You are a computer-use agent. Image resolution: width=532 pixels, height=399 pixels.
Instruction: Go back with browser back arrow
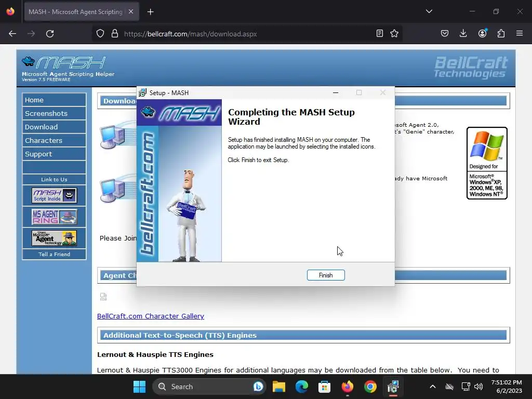point(12,34)
